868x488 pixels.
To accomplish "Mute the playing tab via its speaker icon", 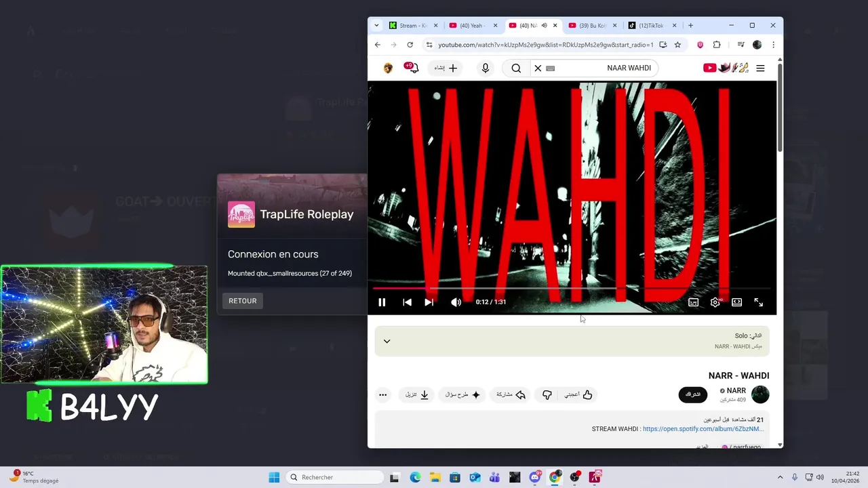I will coord(544,26).
